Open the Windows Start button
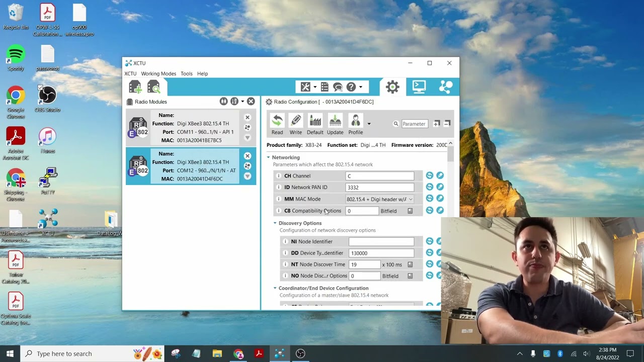Screen dimensions: 644x362 (x=10, y=353)
